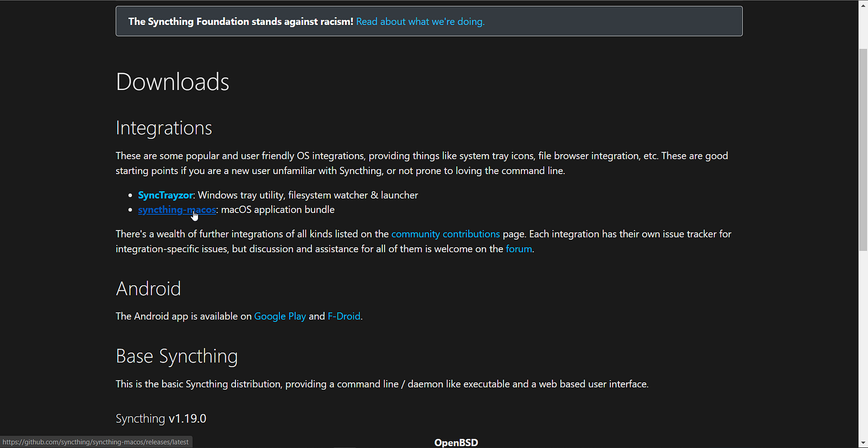Click the "OpenBSD" label
The height and width of the screenshot is (448, 868).
tap(456, 443)
